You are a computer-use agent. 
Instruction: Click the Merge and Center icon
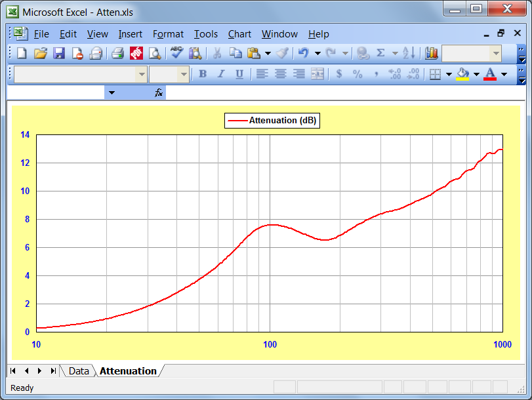click(x=317, y=74)
